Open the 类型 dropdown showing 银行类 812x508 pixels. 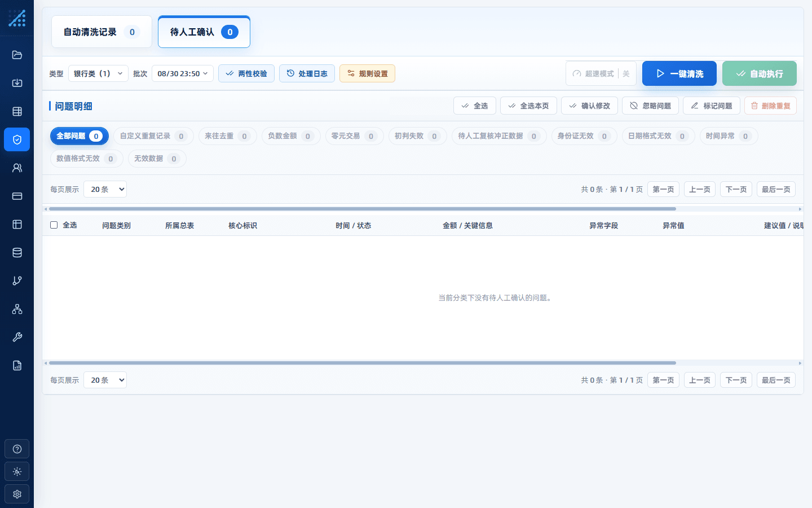coord(98,73)
